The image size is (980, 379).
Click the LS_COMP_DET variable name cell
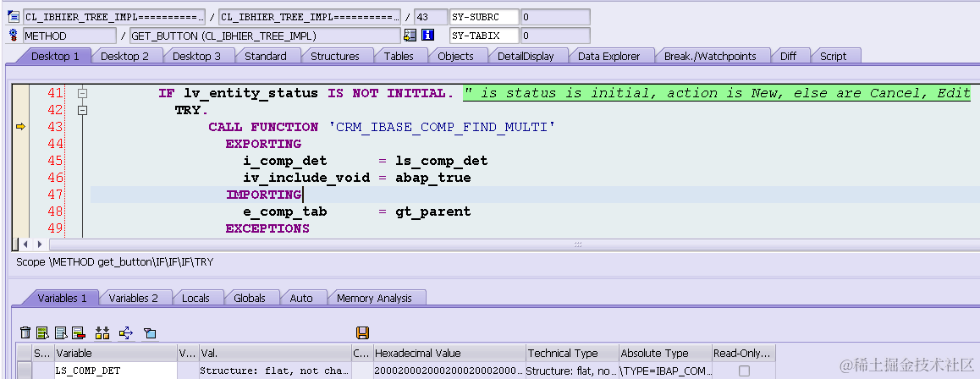(116, 371)
